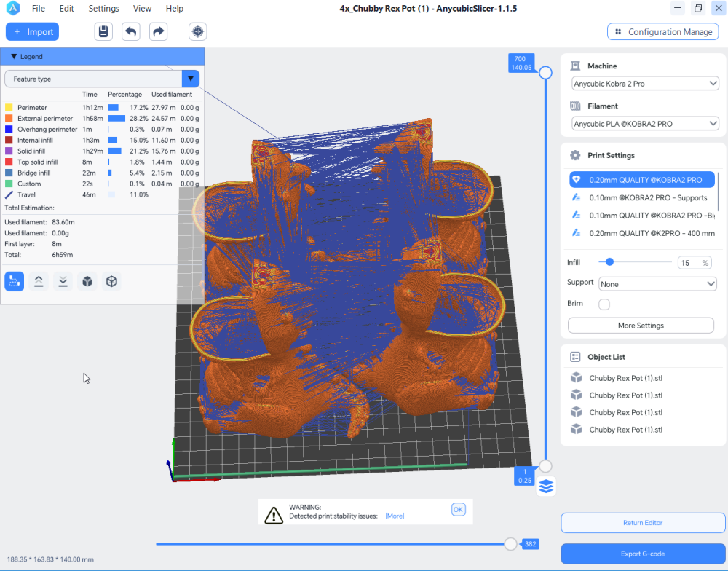This screenshot has width=728, height=571.
Task: Select the 0.20mm QUALITY @K2PRO – 400 mm preset
Action: [642, 233]
